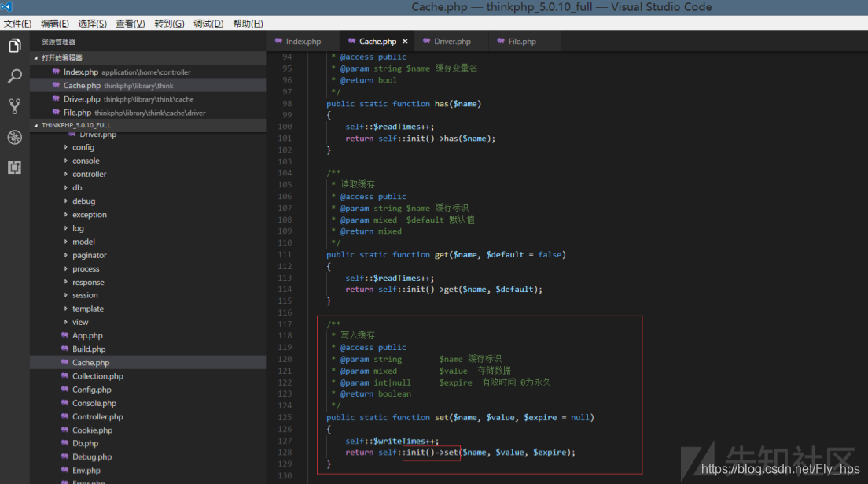Open Index.php in open editors list
868x484 pixels.
(148, 72)
